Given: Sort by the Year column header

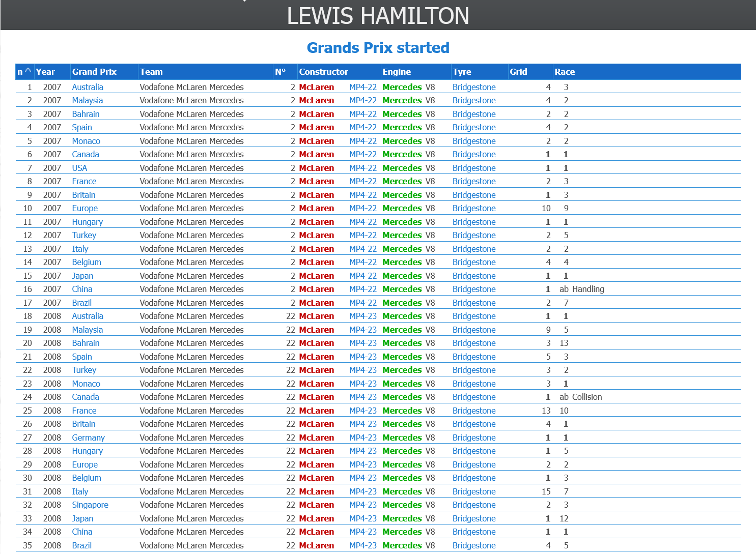Looking at the screenshot, I should pos(45,72).
